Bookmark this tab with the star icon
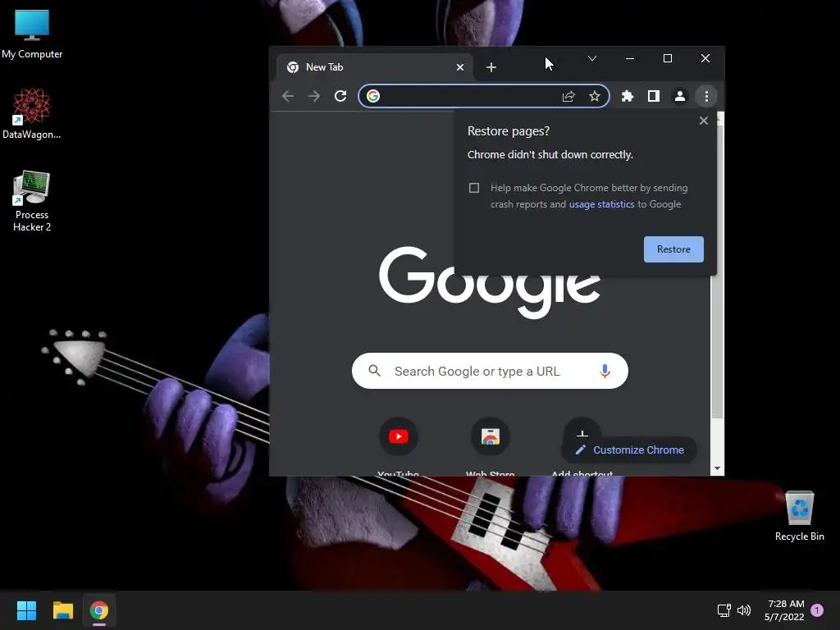The image size is (840, 630). [595, 96]
